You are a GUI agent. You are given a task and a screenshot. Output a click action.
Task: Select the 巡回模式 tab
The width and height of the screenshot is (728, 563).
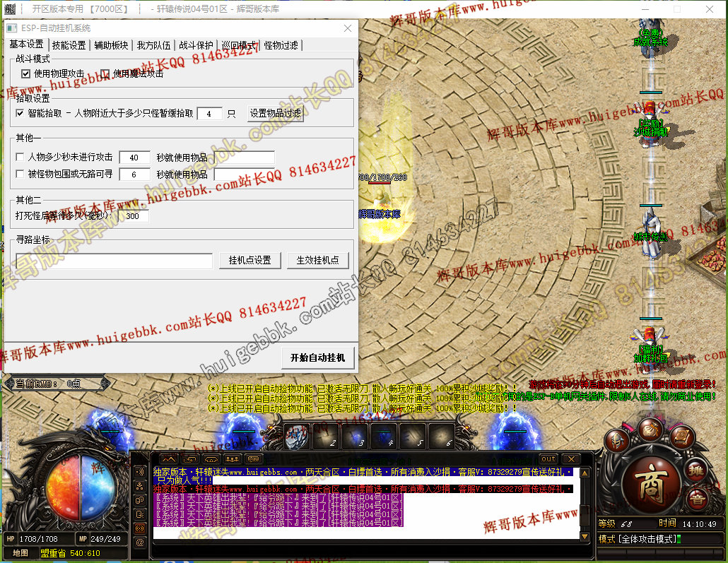(238, 45)
